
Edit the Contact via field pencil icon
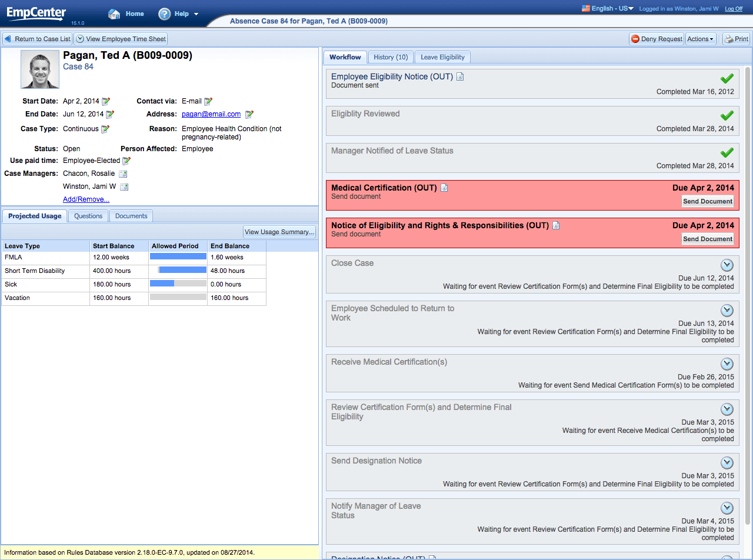pyautogui.click(x=209, y=101)
